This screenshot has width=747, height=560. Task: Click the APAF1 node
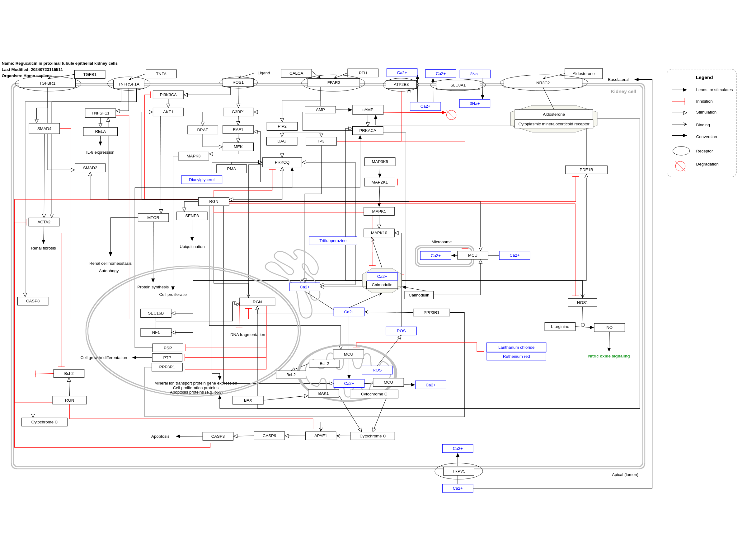coord(321,436)
